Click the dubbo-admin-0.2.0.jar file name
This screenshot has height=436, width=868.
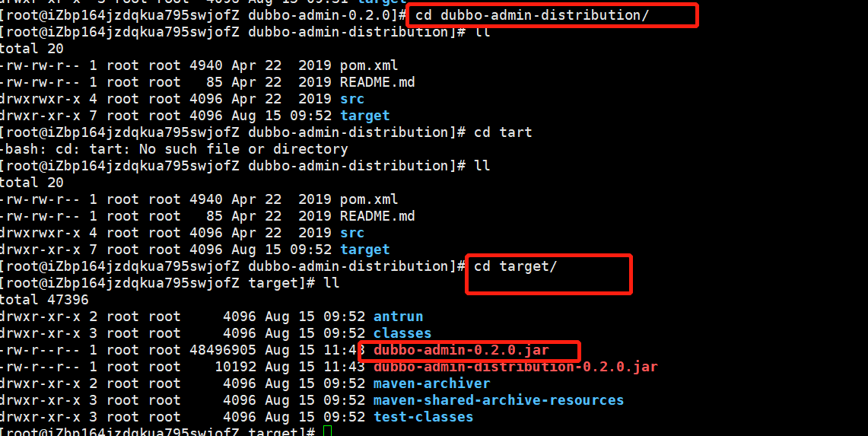point(461,350)
